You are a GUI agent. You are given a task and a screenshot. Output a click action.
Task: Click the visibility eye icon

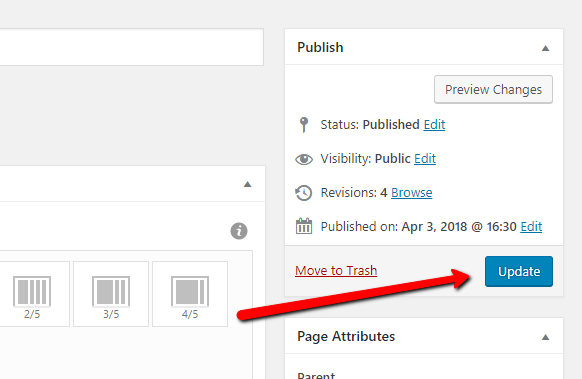[304, 159]
